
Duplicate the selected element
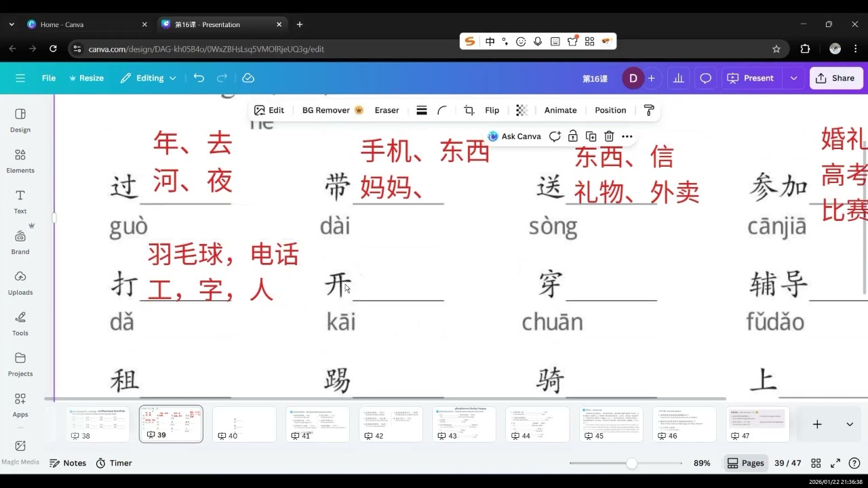591,136
